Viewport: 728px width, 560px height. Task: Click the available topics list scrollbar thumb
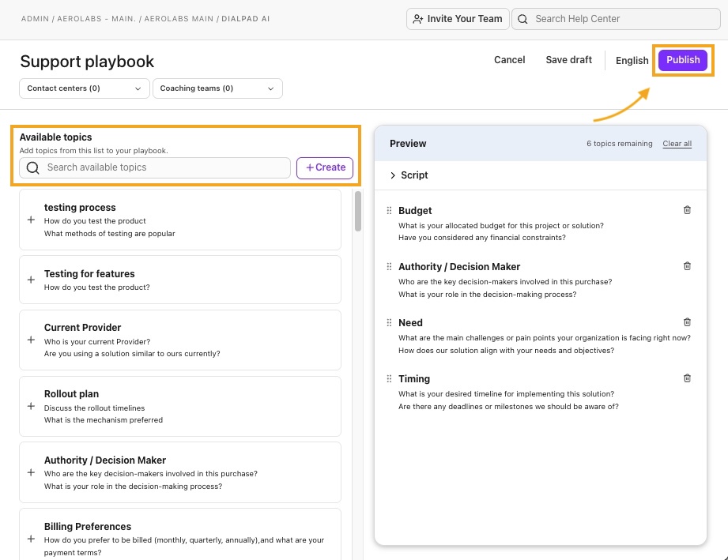(x=358, y=211)
